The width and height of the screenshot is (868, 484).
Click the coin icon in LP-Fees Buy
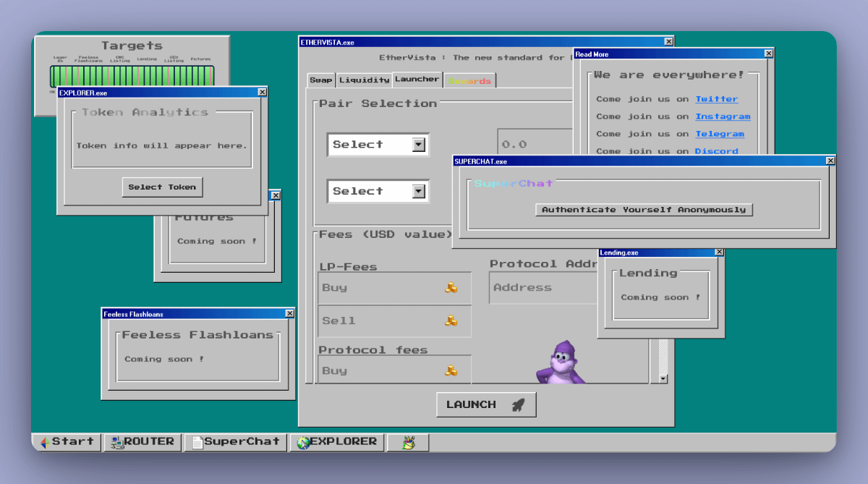click(x=451, y=288)
